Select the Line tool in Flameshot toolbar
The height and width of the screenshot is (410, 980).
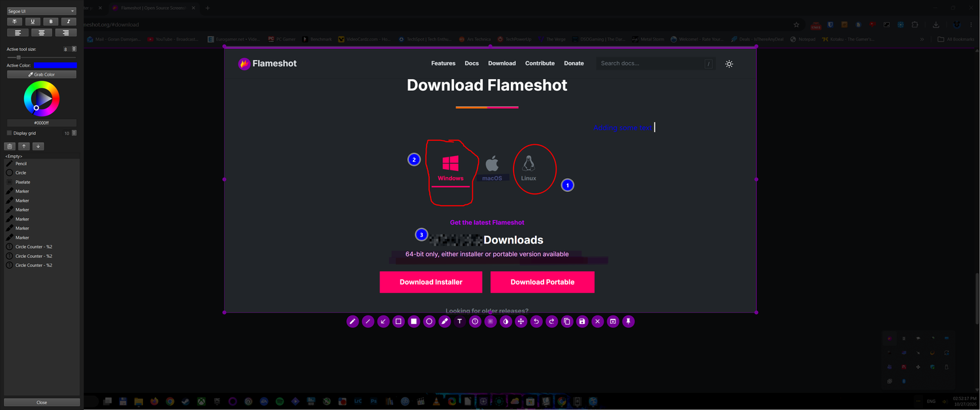coord(368,321)
